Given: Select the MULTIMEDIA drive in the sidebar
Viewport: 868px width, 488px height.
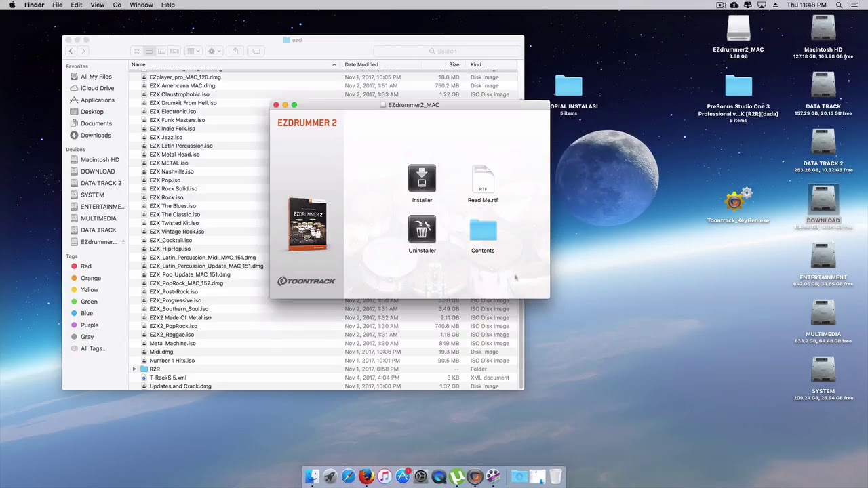Looking at the screenshot, I should pyautogui.click(x=98, y=218).
